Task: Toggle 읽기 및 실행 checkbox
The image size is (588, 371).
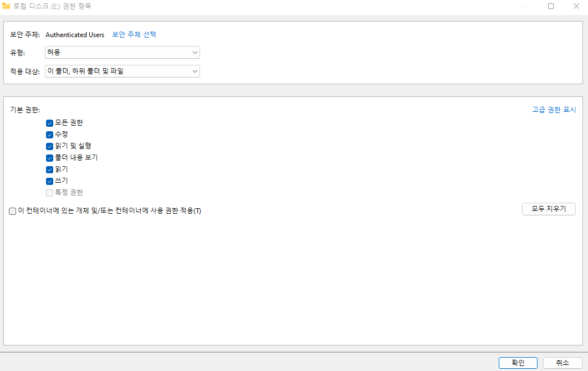Action: pyautogui.click(x=49, y=146)
